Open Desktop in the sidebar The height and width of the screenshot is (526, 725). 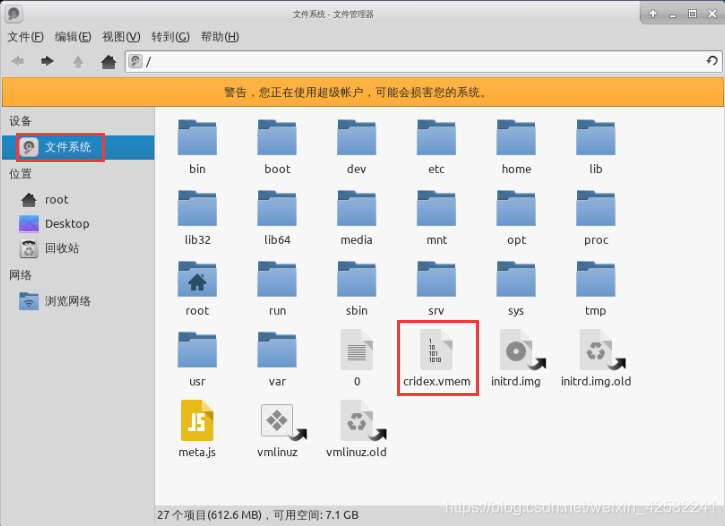(x=54, y=224)
